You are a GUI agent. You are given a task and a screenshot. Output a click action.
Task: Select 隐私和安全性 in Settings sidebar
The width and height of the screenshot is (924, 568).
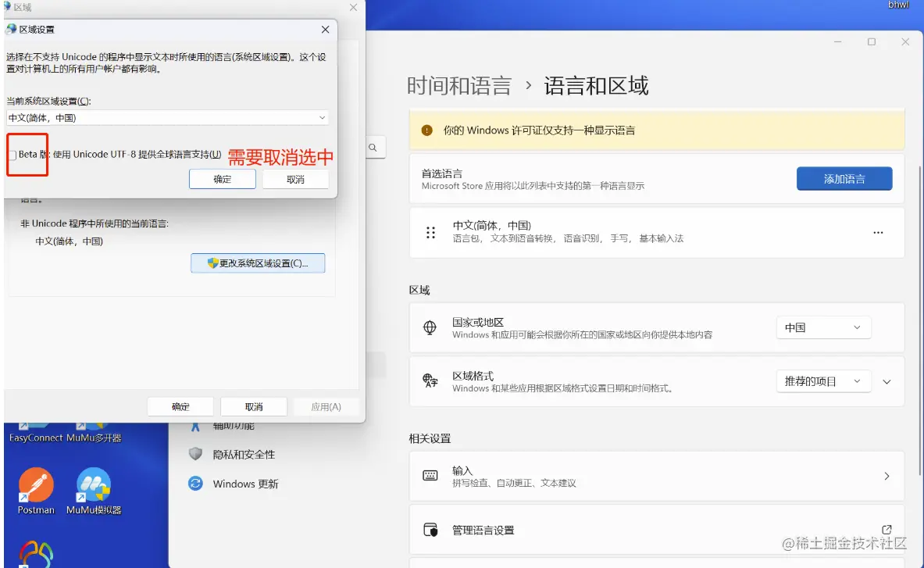click(x=244, y=454)
